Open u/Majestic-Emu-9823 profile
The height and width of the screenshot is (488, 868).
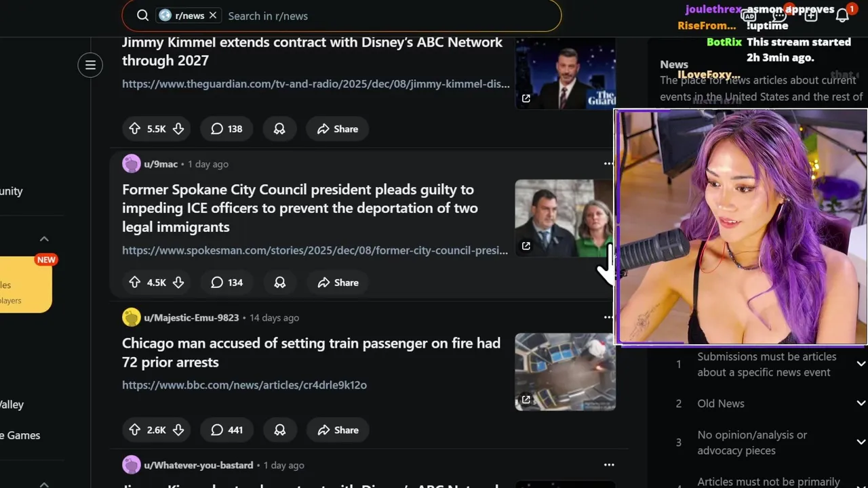[191, 318]
